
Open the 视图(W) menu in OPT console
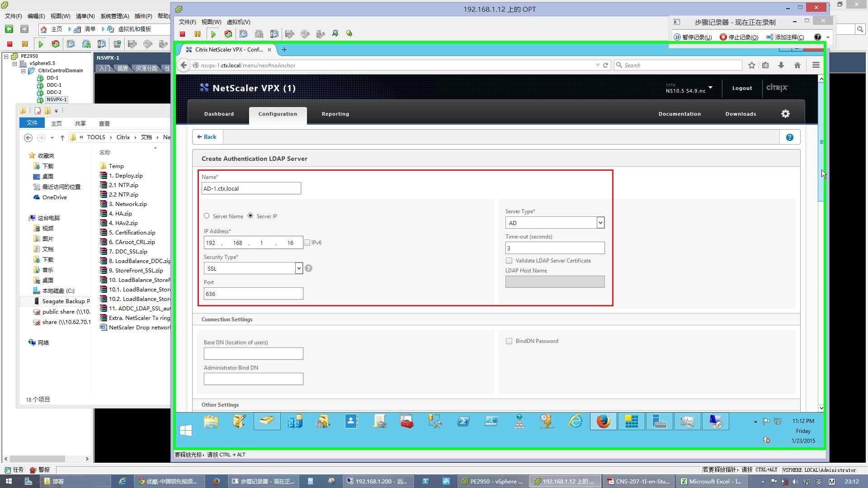[211, 22]
